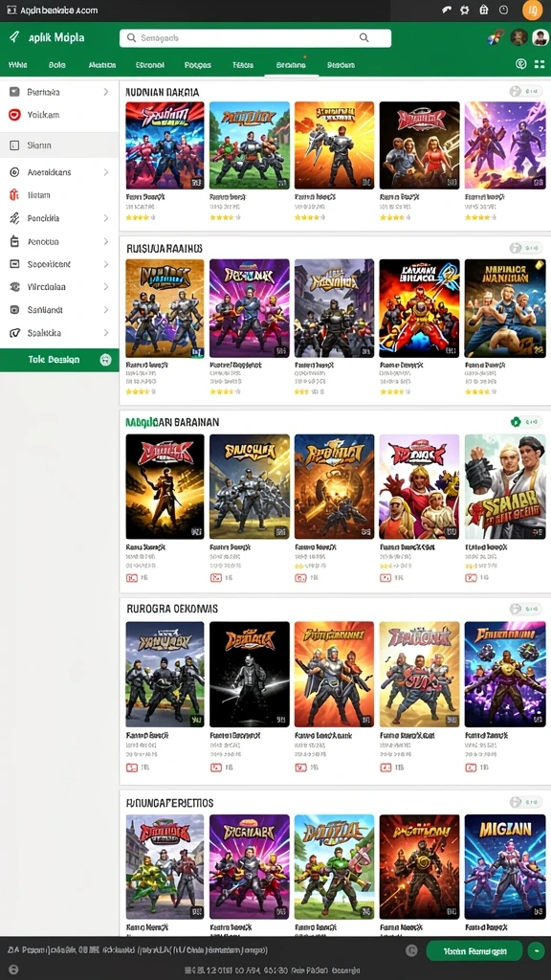Open the black-and-white game thumbnail in RURORGA row
The height and width of the screenshot is (980, 551).
[x=250, y=674]
